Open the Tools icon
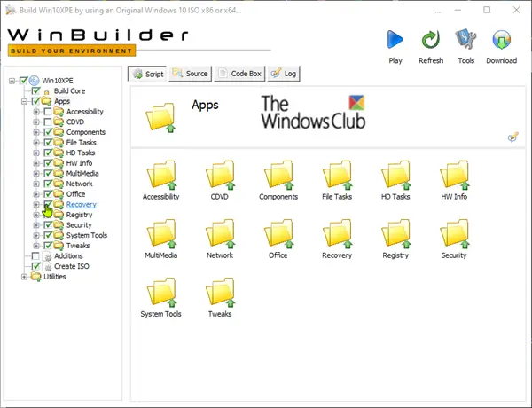 (465, 39)
